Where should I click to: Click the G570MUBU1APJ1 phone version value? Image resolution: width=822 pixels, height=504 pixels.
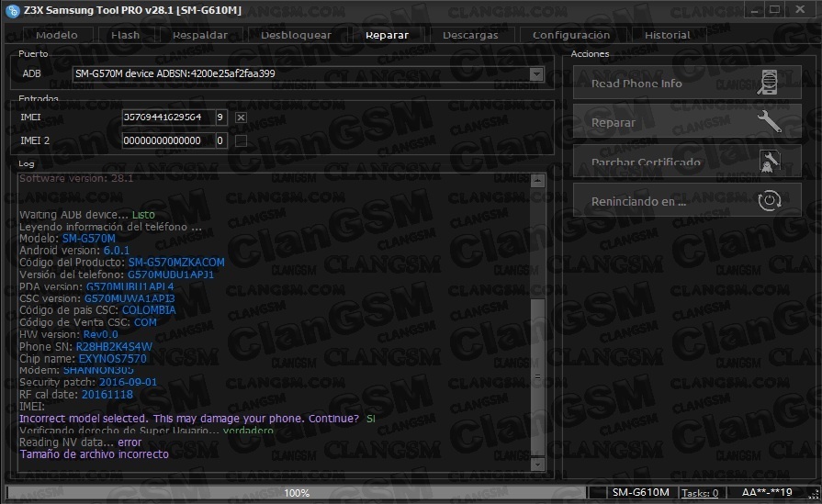[x=171, y=274]
